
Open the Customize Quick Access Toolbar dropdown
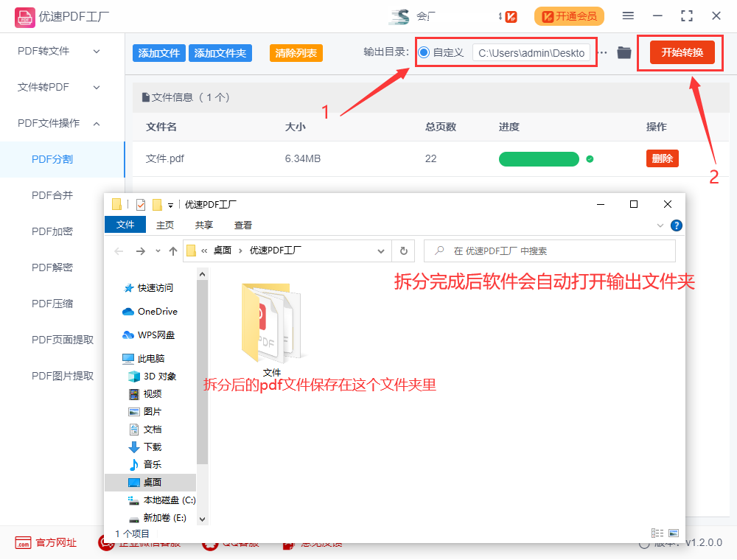[171, 206]
